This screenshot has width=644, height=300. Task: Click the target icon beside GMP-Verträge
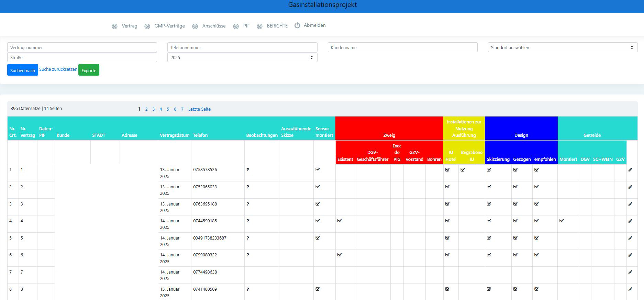tap(147, 26)
